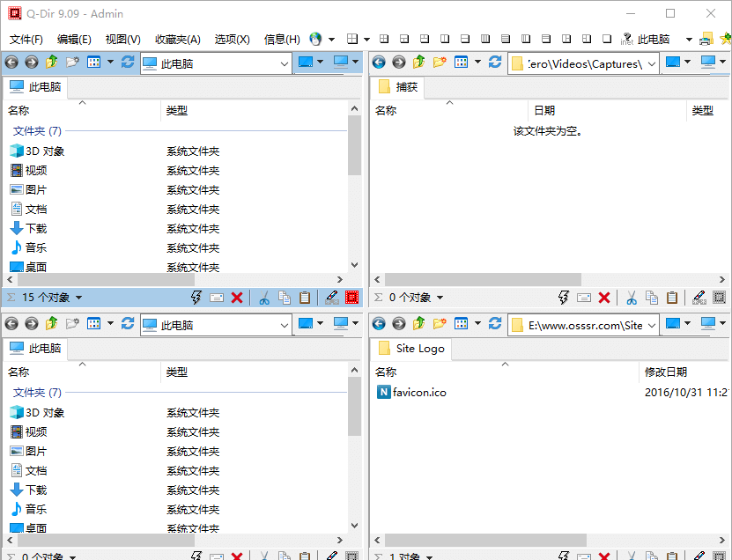Click the Back arrow in the Captures pane

379,62
